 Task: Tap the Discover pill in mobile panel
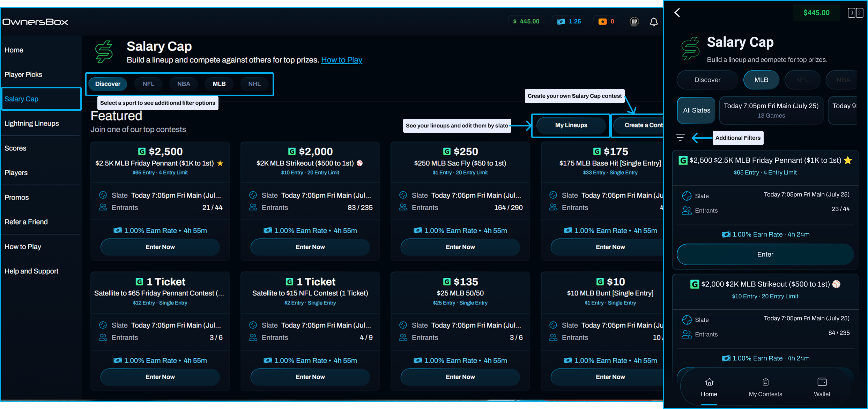(707, 80)
